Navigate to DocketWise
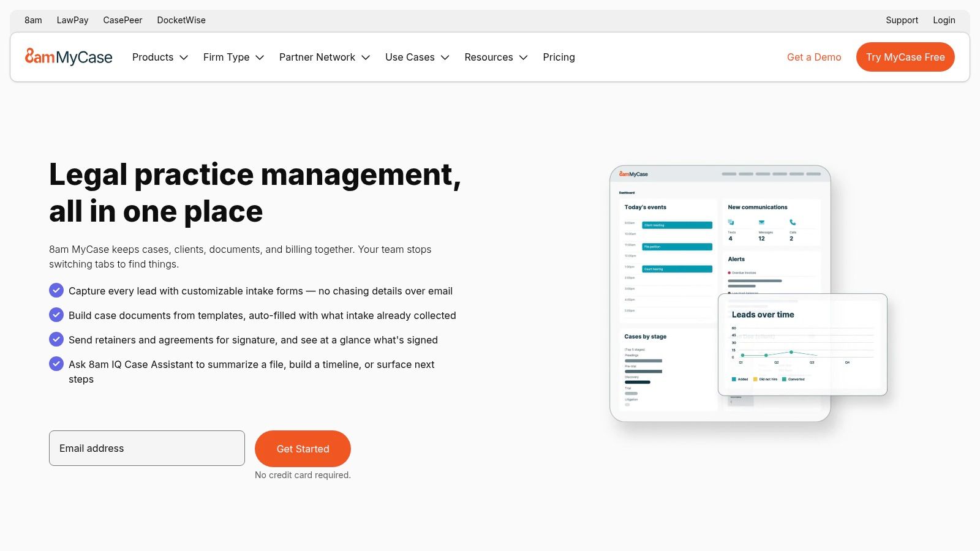 [181, 20]
